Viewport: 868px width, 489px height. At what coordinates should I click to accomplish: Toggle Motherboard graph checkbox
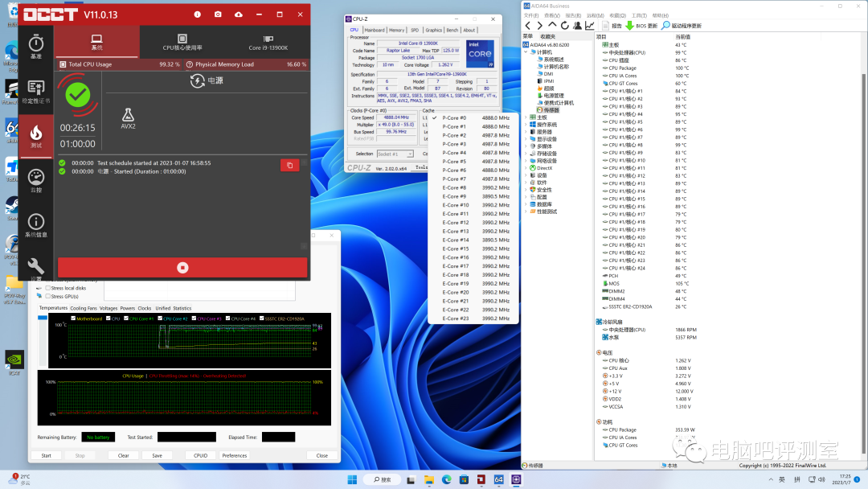tap(73, 318)
